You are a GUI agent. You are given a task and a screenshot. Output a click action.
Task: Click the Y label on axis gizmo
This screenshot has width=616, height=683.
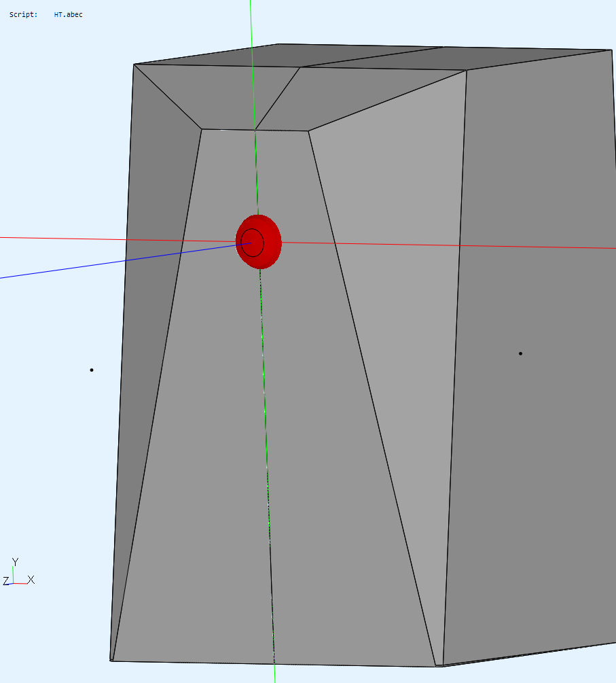click(x=15, y=561)
